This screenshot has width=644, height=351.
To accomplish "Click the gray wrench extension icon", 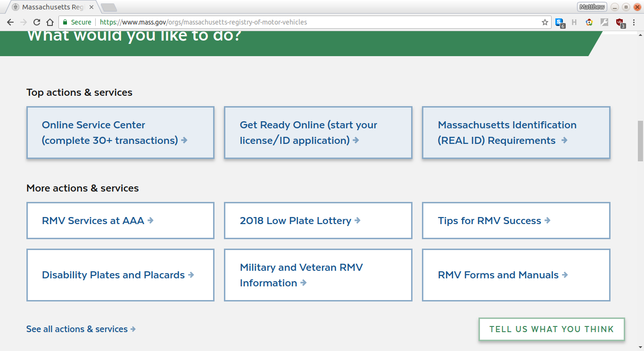I will [x=604, y=22].
